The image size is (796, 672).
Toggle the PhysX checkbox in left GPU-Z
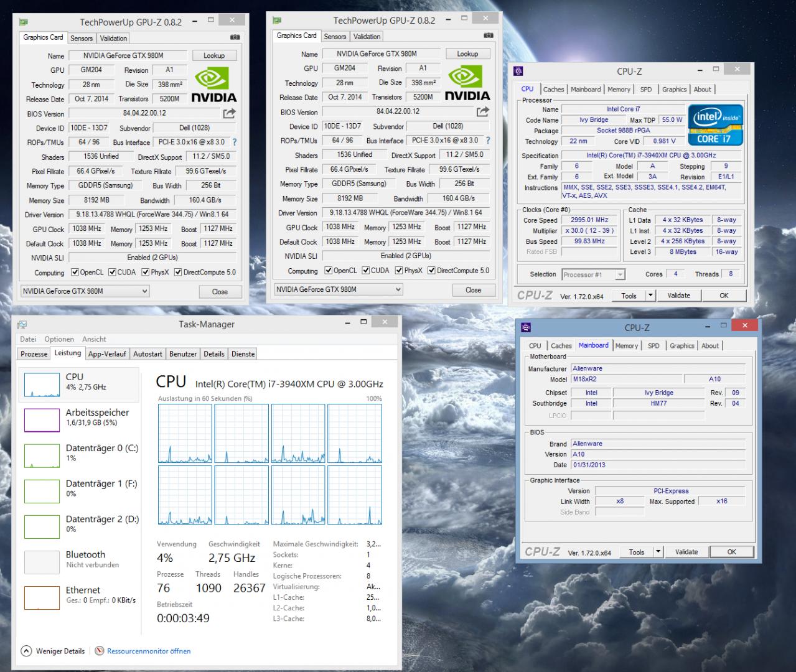145,272
